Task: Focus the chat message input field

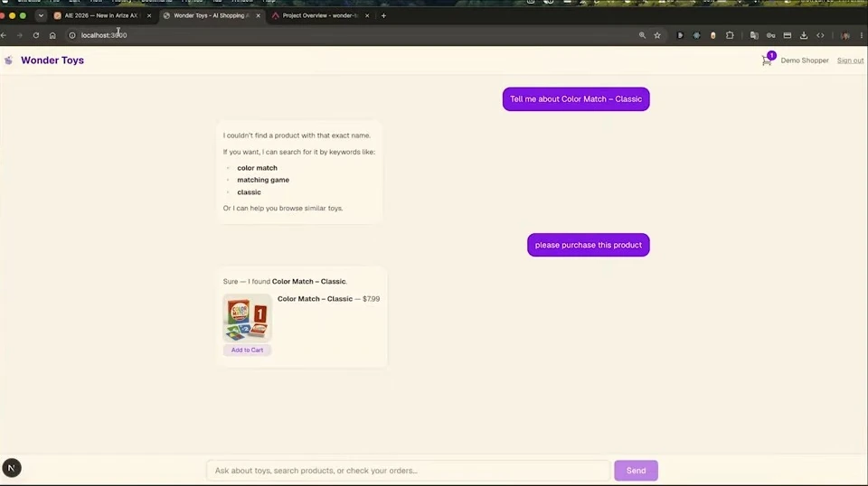Action: (x=409, y=471)
